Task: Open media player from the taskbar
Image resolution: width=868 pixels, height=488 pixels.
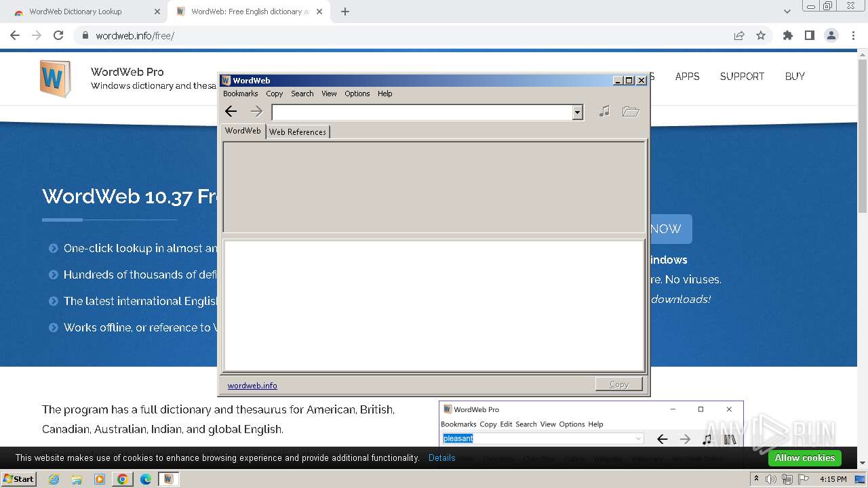Action: (x=100, y=479)
